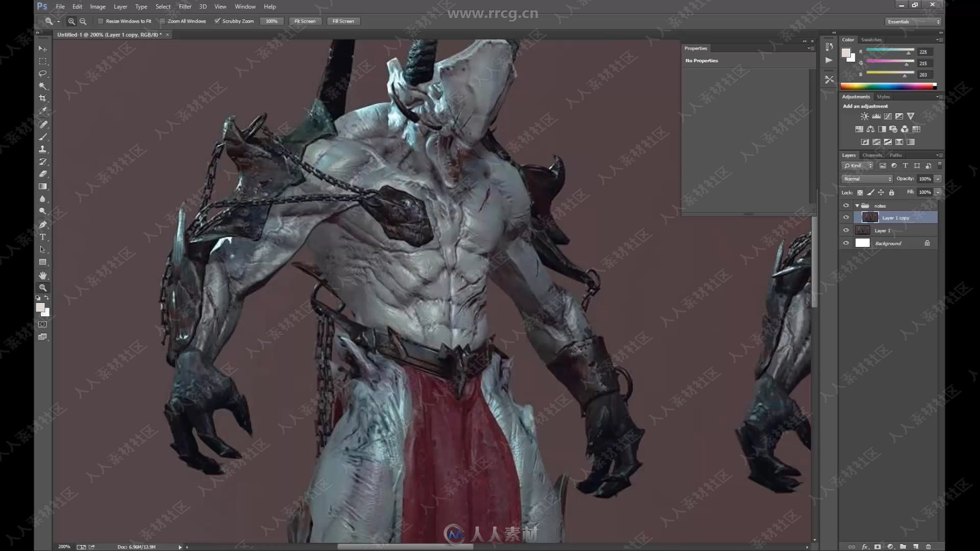This screenshot has height=551, width=980.
Task: Add a Curves adjustment
Action: [888, 116]
